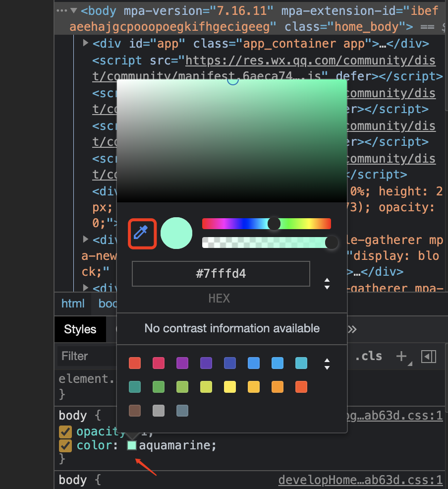Pick the teal palette swatch
448x489 pixels.
135,387
